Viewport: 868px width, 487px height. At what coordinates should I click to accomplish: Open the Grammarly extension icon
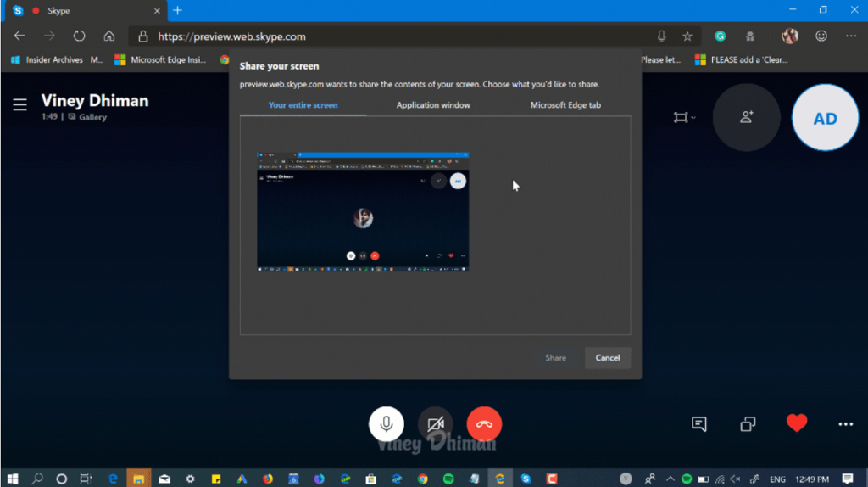pos(721,36)
